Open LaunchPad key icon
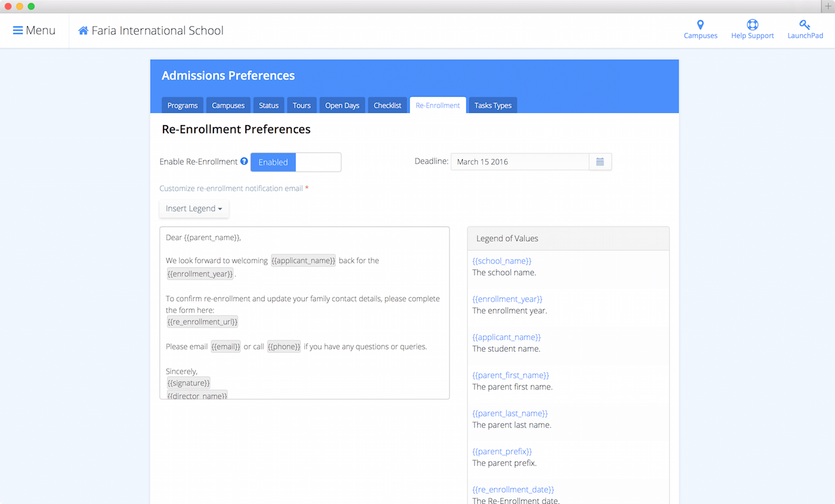 click(x=805, y=25)
